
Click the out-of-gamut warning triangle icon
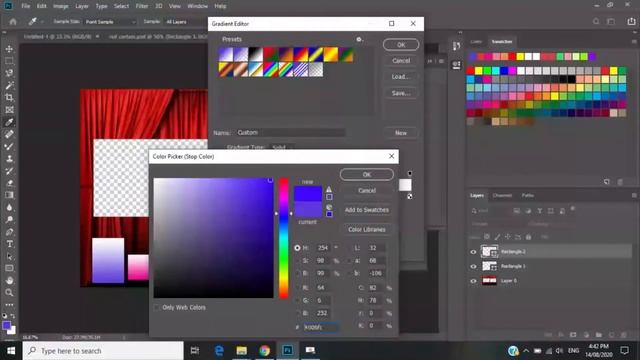point(329,189)
